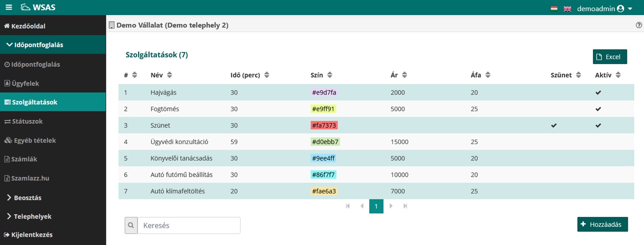Image resolution: width=644 pixels, height=245 pixels.
Task: Click the #fa7373 red color swatch
Action: [x=324, y=126]
